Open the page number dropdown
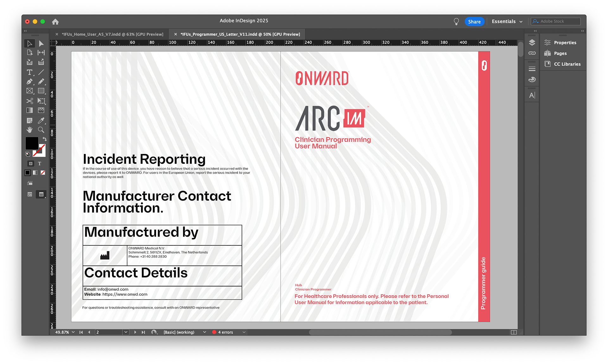This screenshot has width=608, height=364. point(126,332)
